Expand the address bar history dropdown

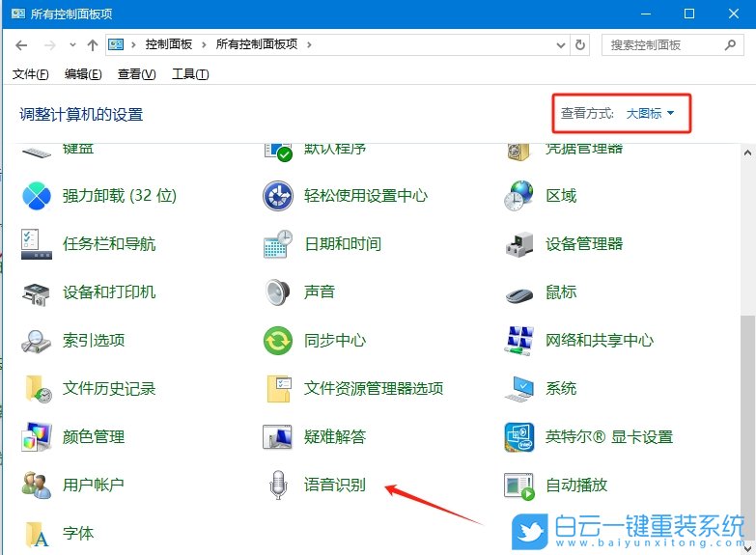(x=561, y=45)
